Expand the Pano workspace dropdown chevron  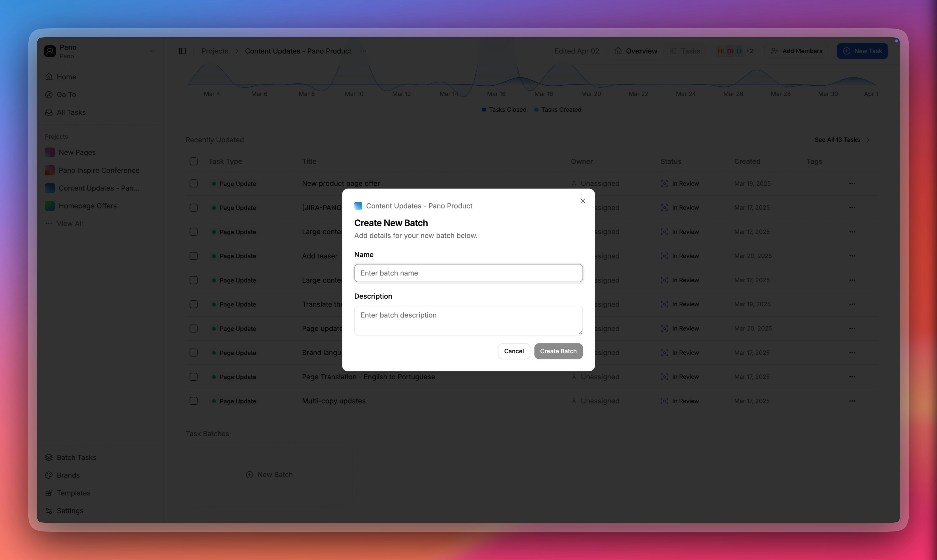click(x=152, y=51)
